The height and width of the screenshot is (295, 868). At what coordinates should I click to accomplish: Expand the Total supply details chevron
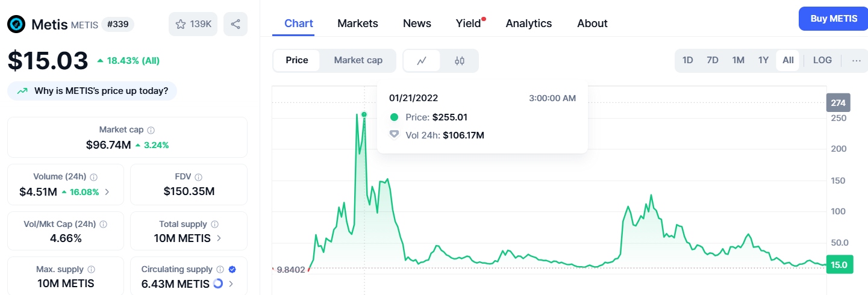click(219, 238)
